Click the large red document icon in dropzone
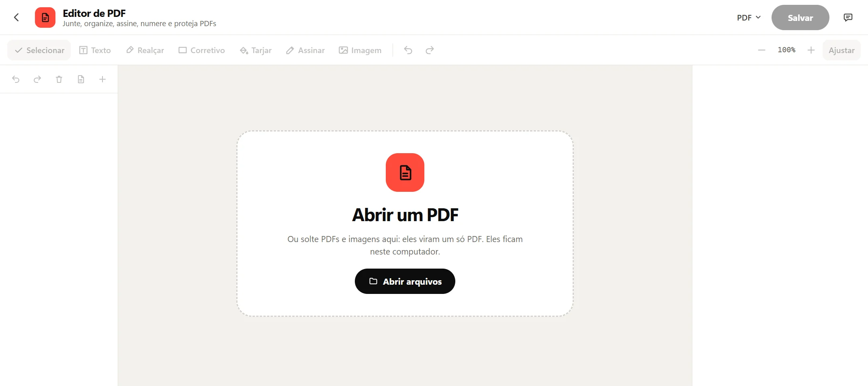The width and height of the screenshot is (868, 386). point(405,172)
